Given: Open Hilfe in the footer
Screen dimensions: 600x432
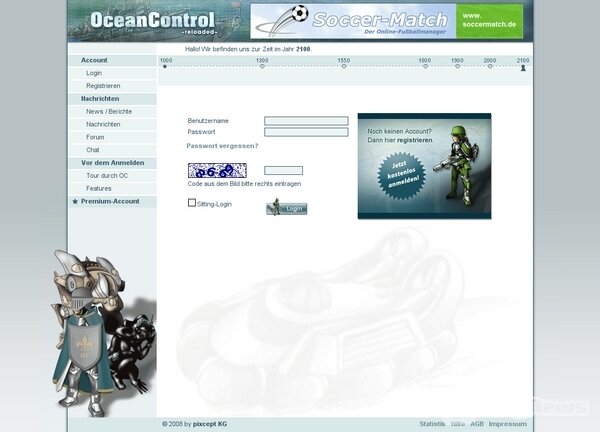Looking at the screenshot, I should [458, 424].
